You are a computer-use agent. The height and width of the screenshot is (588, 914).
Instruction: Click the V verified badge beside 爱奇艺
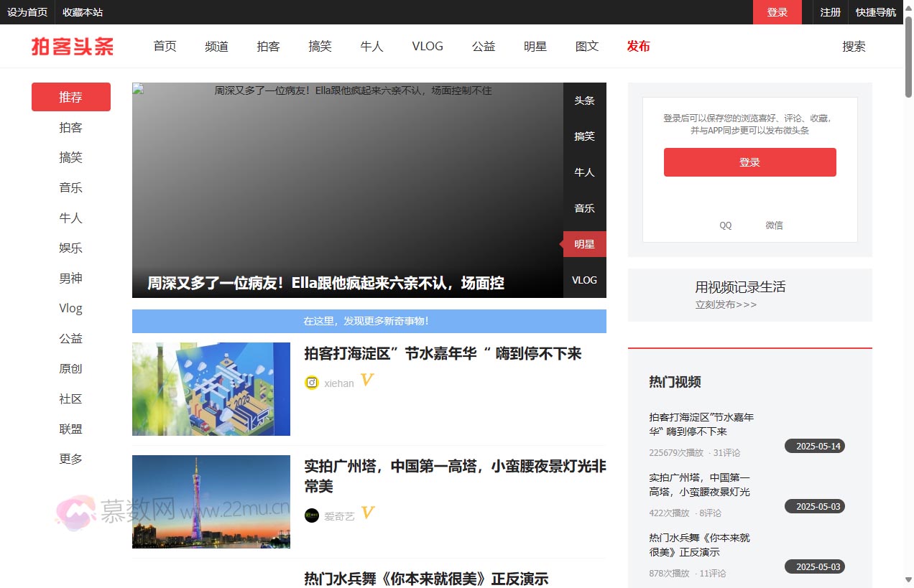tap(366, 513)
